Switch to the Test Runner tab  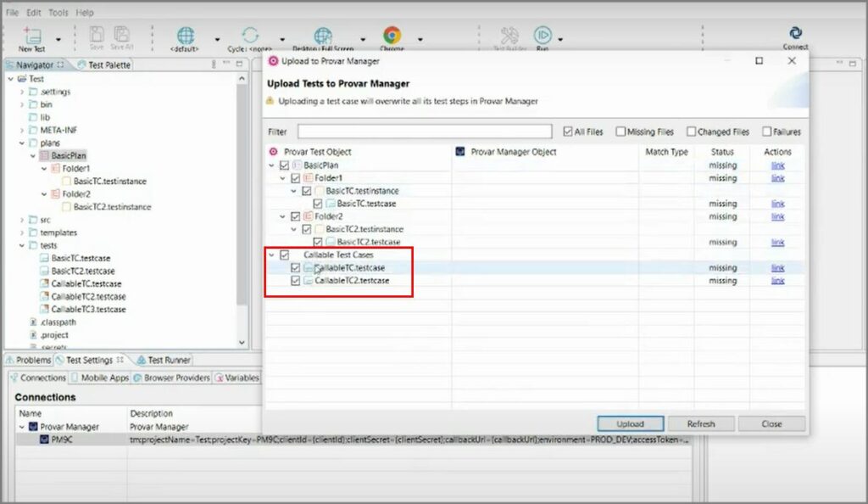click(169, 360)
